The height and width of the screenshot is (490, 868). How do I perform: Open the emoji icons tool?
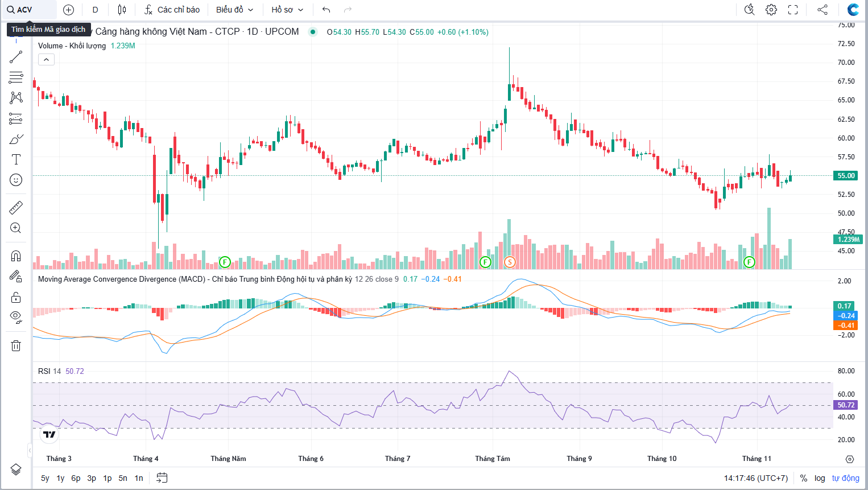16,180
